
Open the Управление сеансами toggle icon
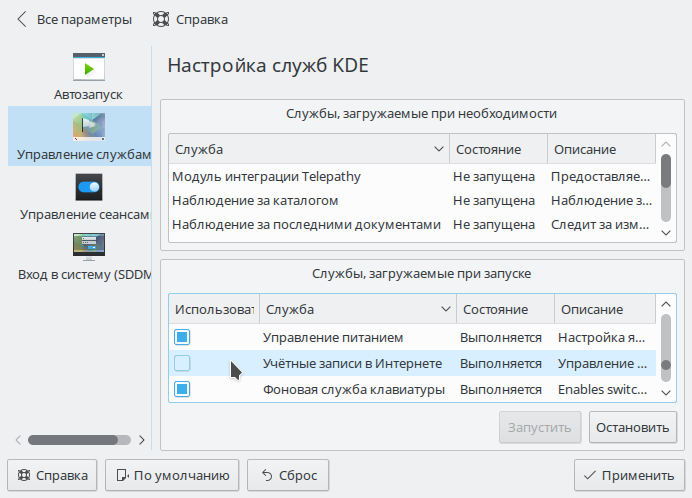pos(89,187)
